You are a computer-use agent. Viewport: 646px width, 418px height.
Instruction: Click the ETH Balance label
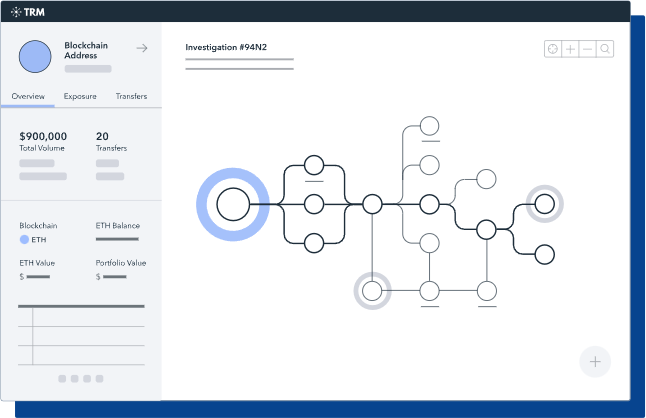tap(118, 226)
